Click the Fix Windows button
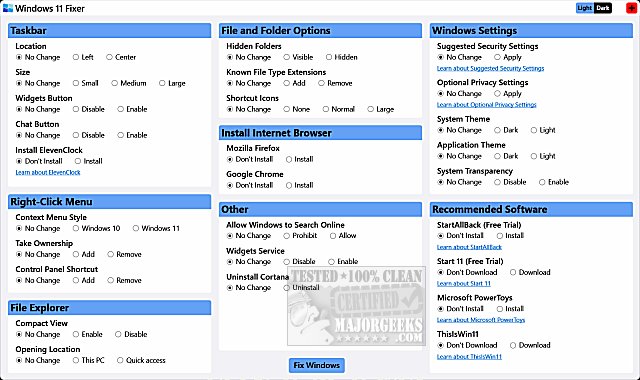The height and width of the screenshot is (380, 640). (x=316, y=365)
